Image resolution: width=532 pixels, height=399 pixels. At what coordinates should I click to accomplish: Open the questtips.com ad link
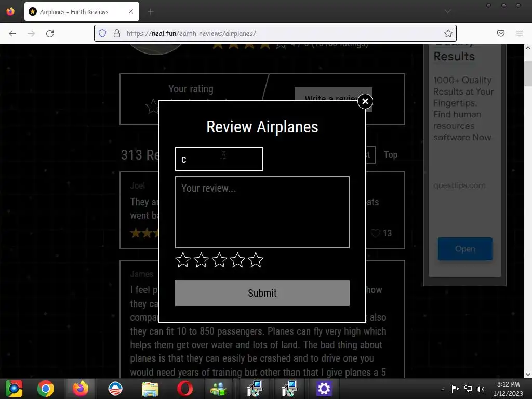coord(459,185)
